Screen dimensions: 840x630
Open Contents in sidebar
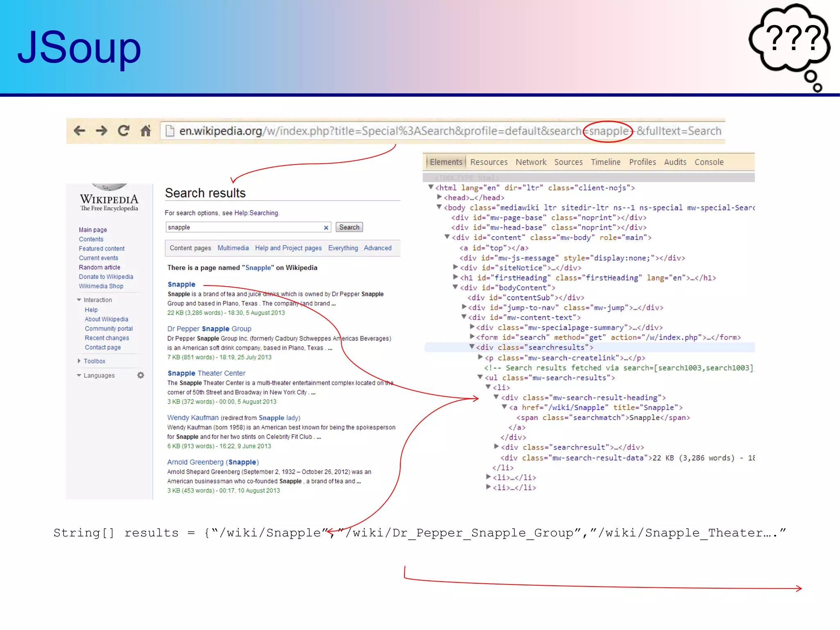point(91,239)
